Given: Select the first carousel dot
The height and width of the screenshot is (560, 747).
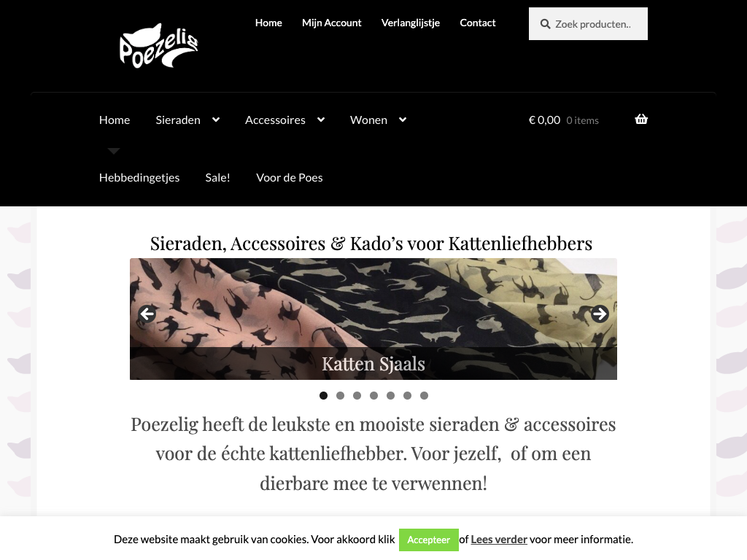Looking at the screenshot, I should [323, 396].
